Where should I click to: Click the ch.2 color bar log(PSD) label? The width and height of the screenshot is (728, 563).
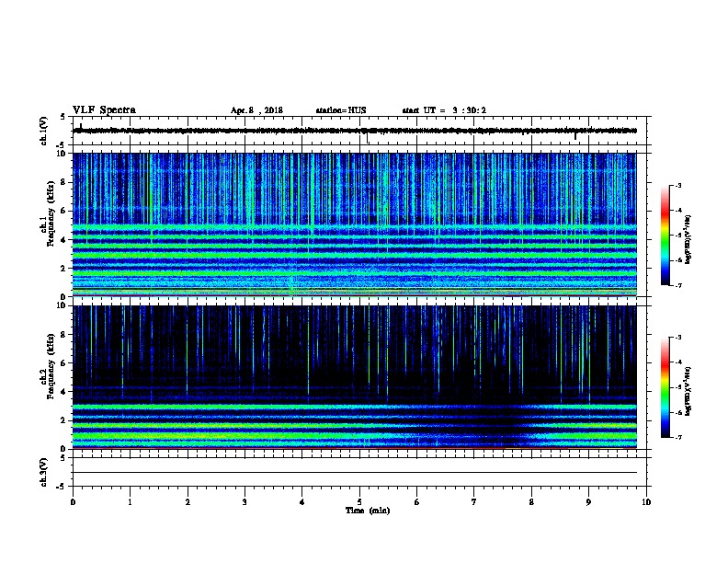point(688,391)
